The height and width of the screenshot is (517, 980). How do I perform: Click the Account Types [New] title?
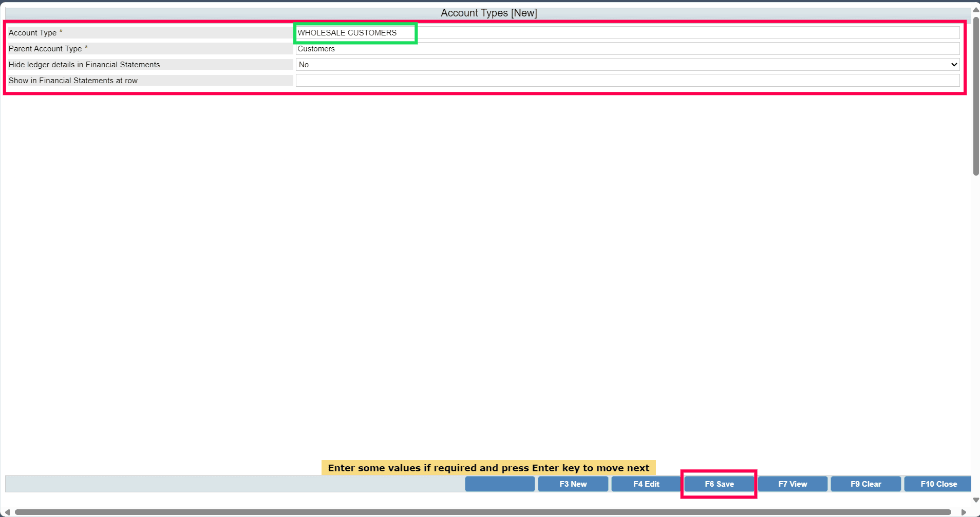point(489,13)
